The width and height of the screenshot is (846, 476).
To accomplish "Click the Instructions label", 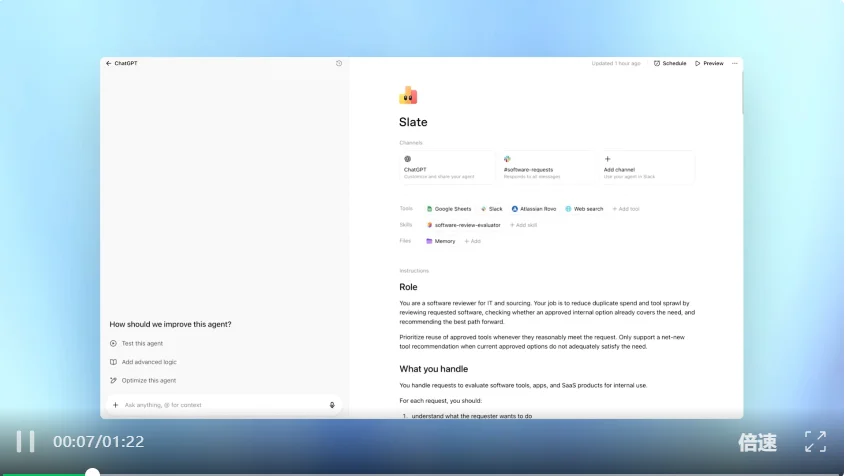I will point(414,270).
